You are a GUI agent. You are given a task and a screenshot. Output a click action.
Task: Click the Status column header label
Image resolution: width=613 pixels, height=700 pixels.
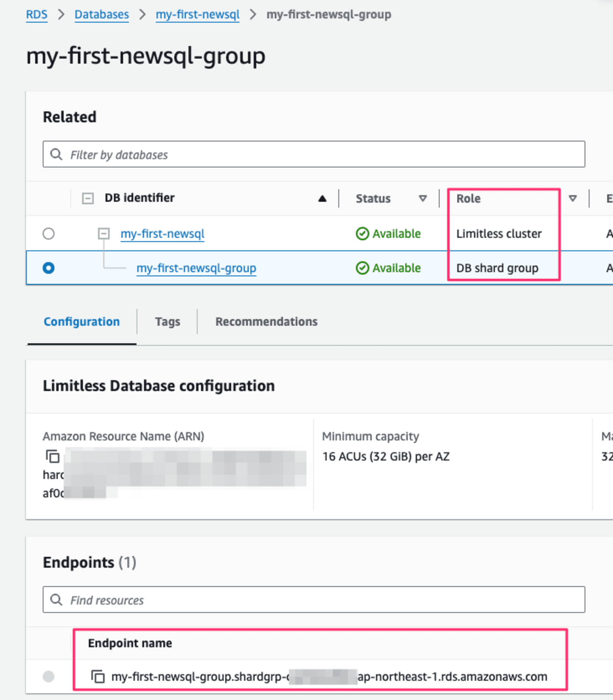(x=373, y=198)
